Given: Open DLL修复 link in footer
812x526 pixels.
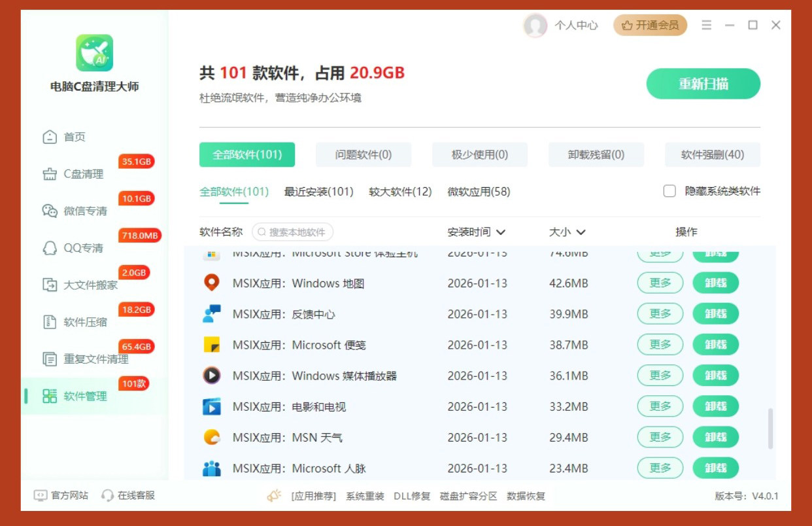Looking at the screenshot, I should point(412,496).
